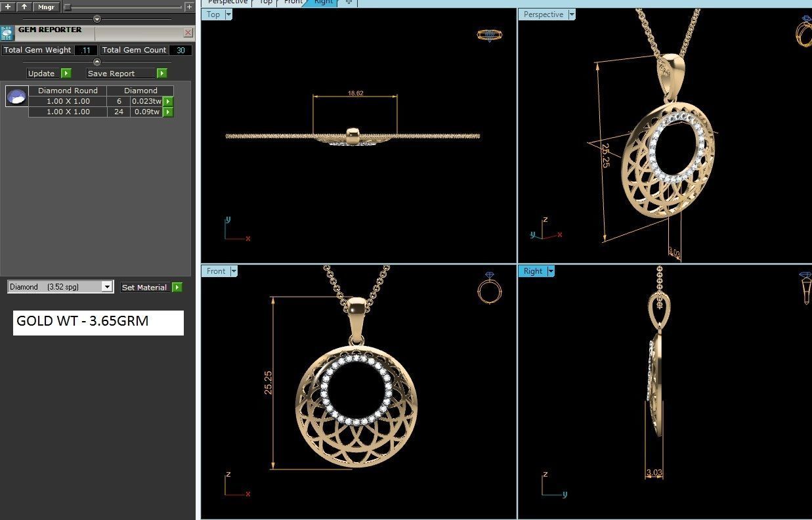812x520 pixels.
Task: Switch to the Top viewport tab
Action: tap(266, 2)
